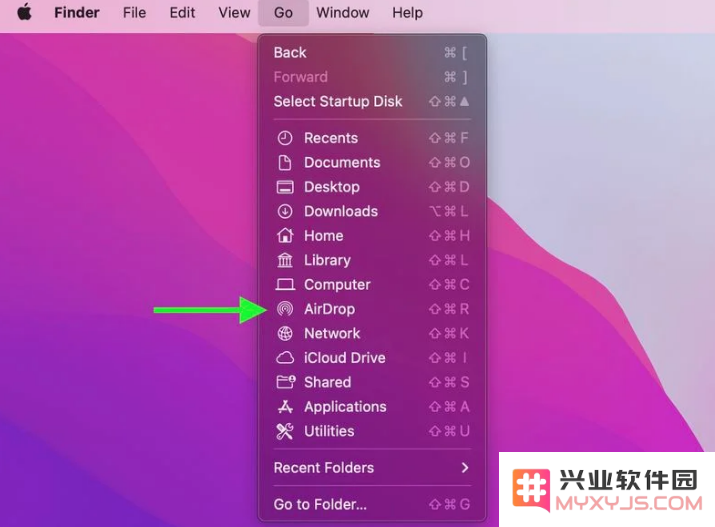Image resolution: width=715 pixels, height=527 pixels.
Task: Click the Downloads arrow icon
Action: [285, 211]
